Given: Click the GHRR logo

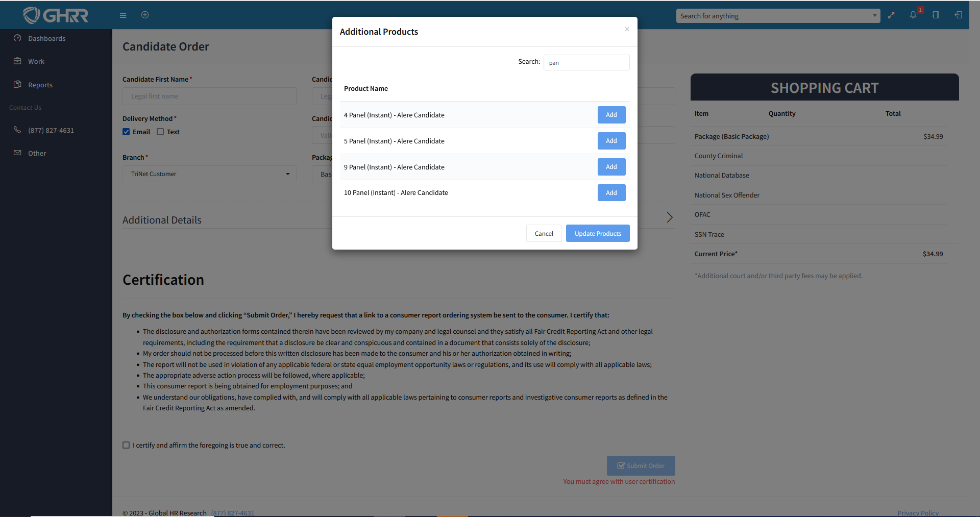Looking at the screenshot, I should coord(56,15).
